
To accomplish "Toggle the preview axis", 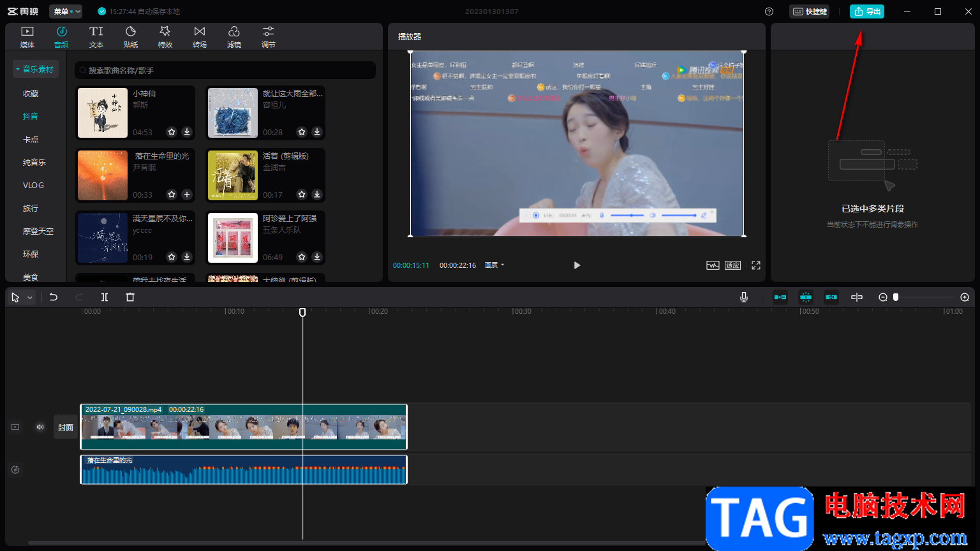I will (x=857, y=297).
